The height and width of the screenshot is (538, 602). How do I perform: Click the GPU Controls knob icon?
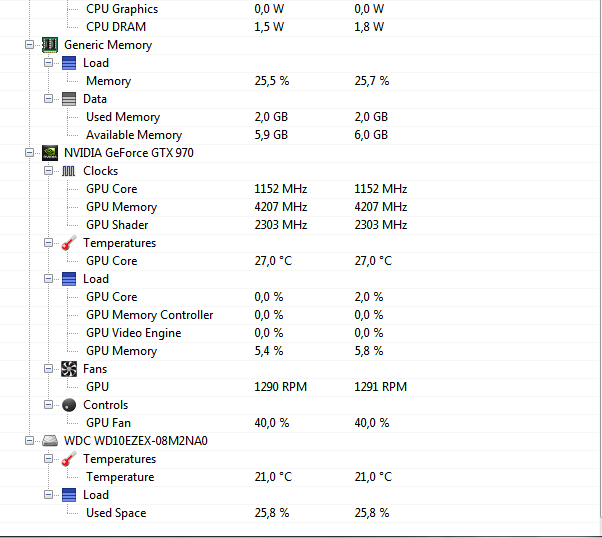pyautogui.click(x=68, y=405)
